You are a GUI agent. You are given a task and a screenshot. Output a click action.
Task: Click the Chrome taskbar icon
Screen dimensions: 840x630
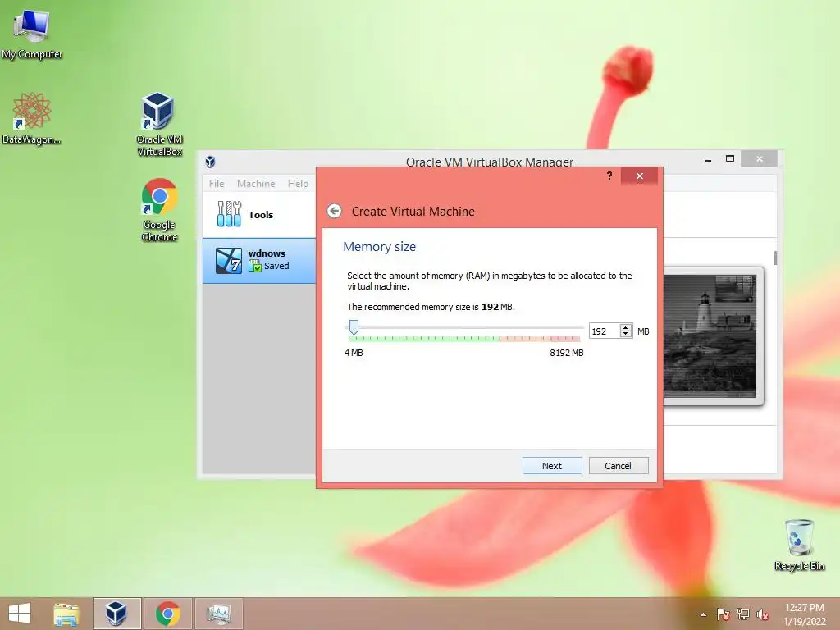pyautogui.click(x=167, y=614)
